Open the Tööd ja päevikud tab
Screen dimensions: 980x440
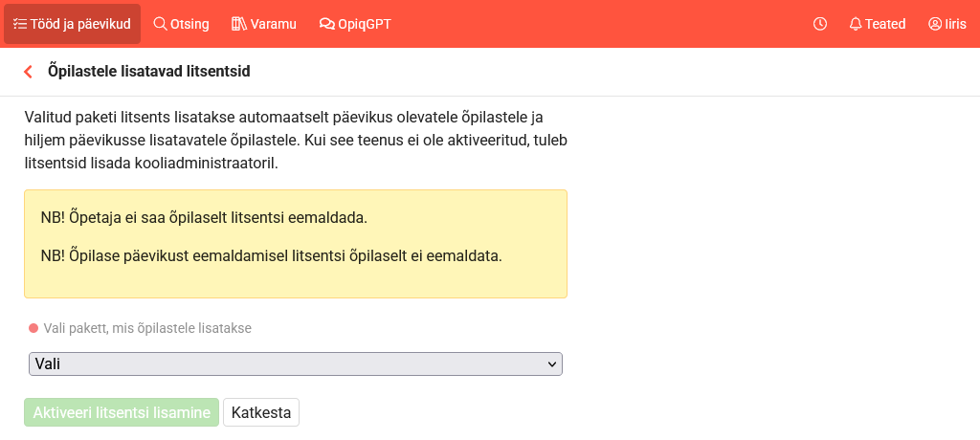coord(80,24)
